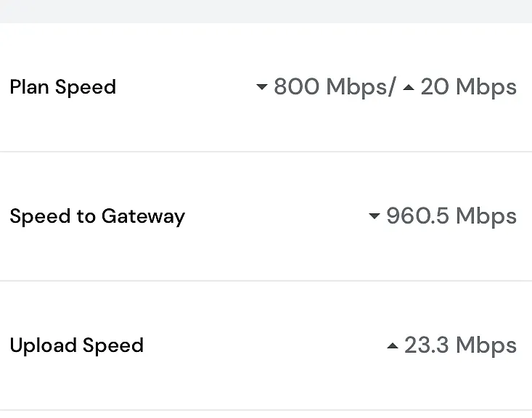Click the down arrow icon beside 960.5 Mbps

click(x=375, y=216)
